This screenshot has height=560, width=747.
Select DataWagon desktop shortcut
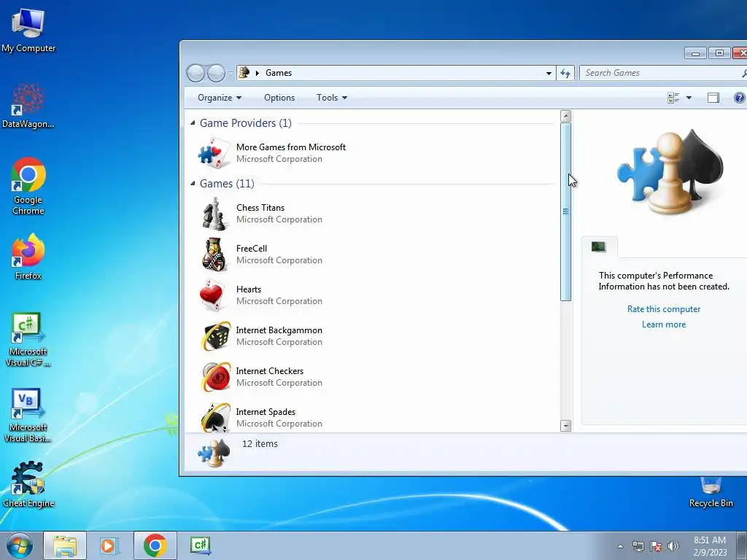(x=28, y=106)
